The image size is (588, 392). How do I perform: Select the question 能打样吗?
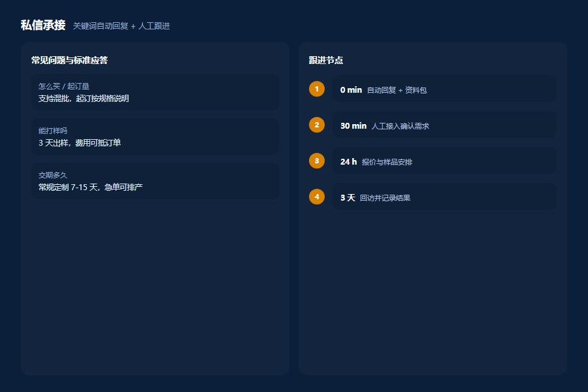click(53, 131)
